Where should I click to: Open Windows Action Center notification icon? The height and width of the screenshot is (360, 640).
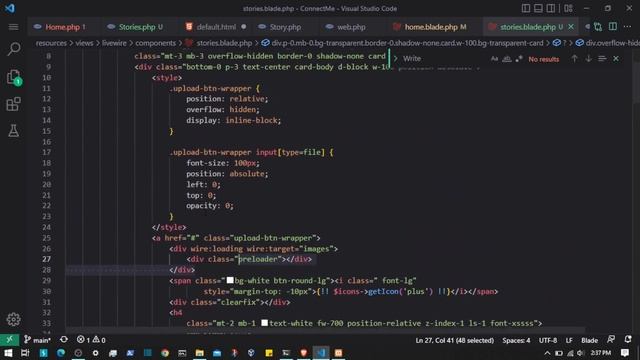[x=624, y=353]
